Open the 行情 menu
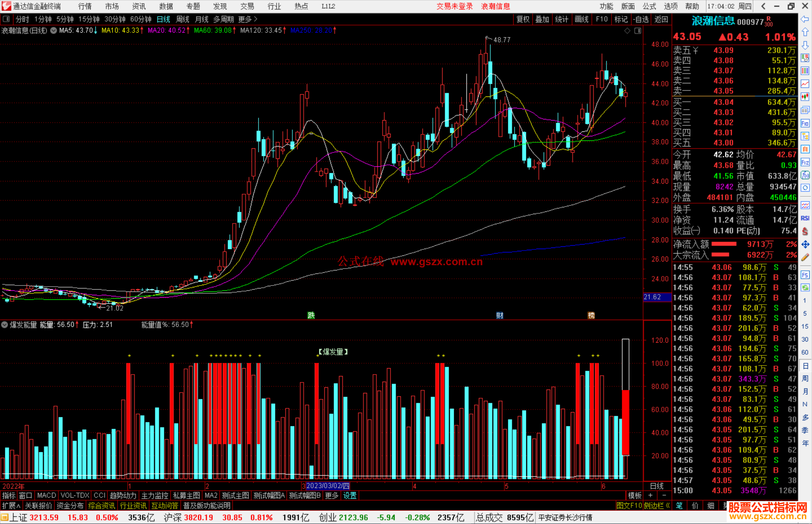 click(x=85, y=6)
